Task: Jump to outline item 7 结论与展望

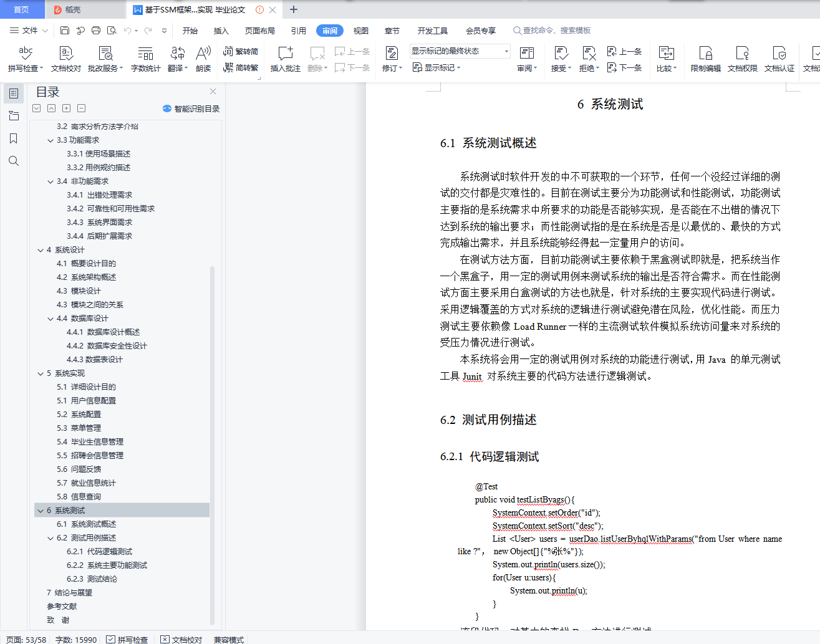Action: coord(69,593)
